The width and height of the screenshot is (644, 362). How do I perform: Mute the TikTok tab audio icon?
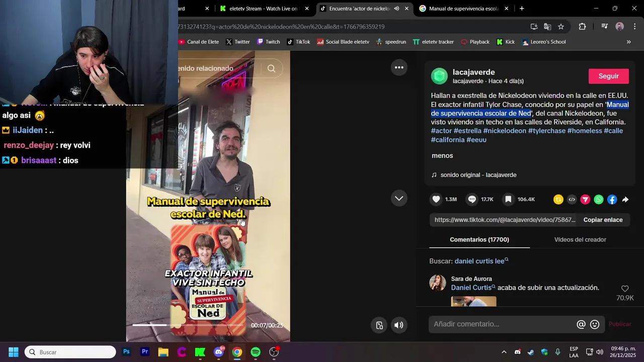[396, 9]
